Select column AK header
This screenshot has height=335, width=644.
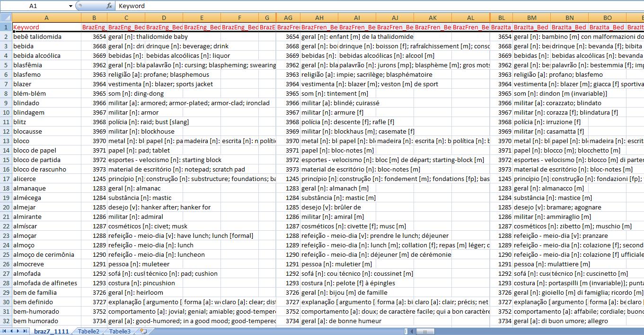tap(433, 18)
